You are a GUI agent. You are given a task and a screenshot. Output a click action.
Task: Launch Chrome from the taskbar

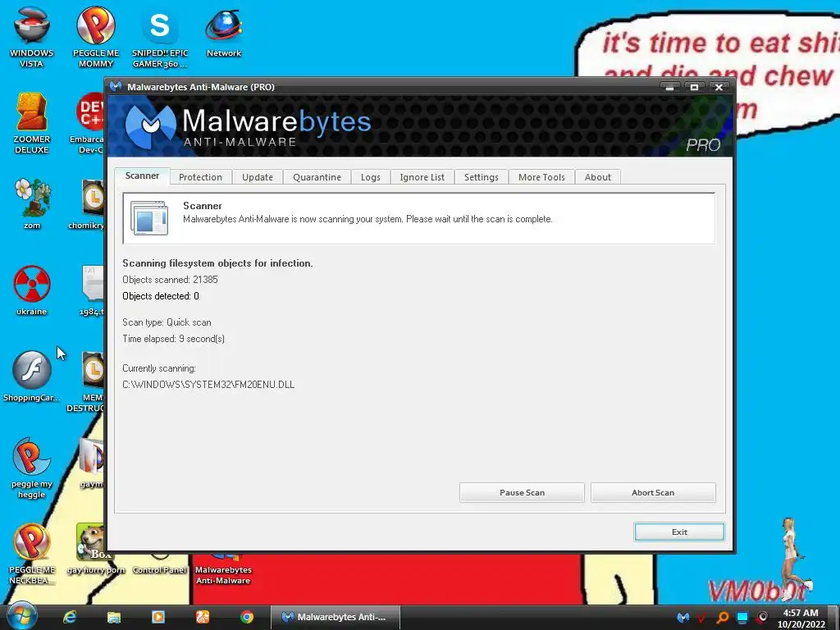[246, 617]
